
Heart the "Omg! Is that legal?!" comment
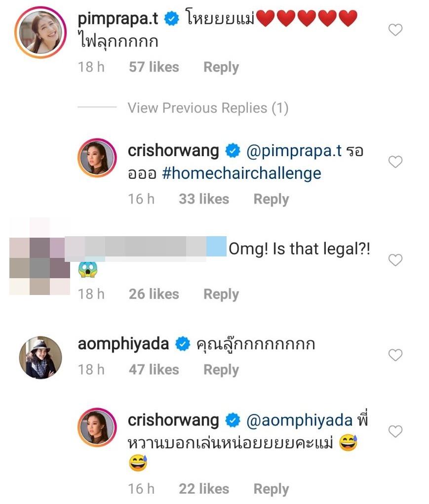tap(395, 260)
